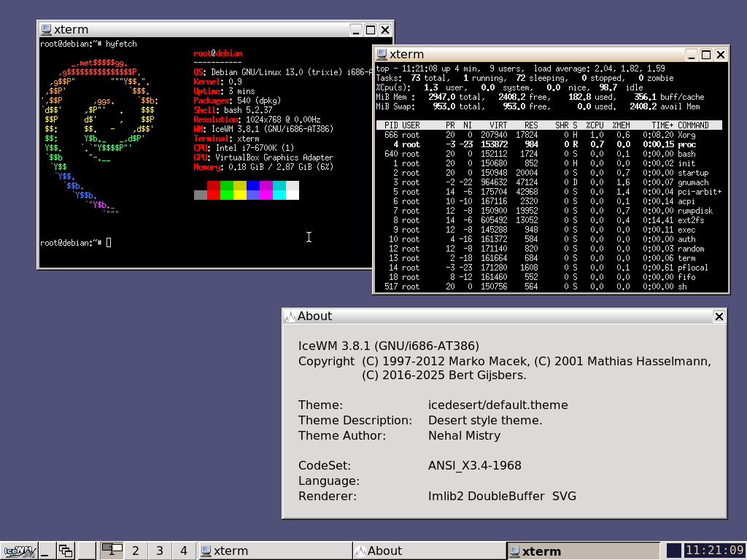747x560 pixels.
Task: Click the Memory line in hyfetch
Action: [263, 167]
